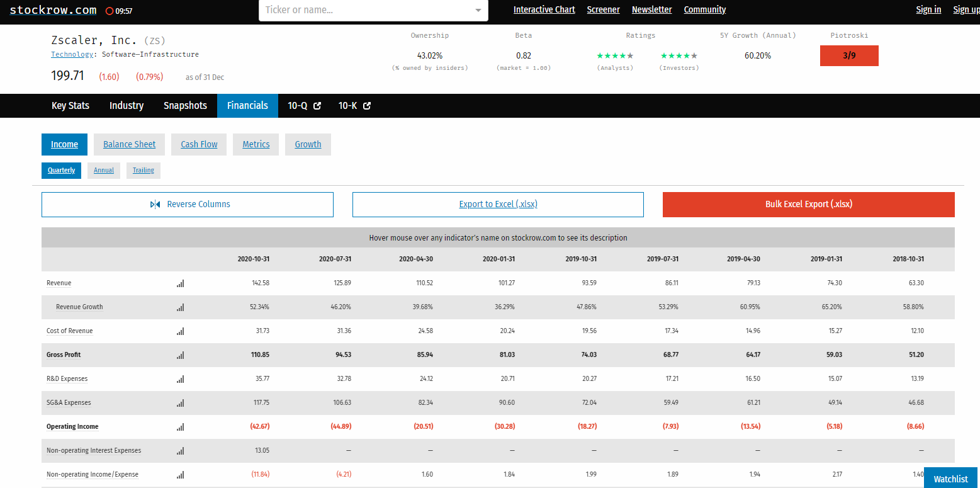Click the 5Y Growth value 60.20%

point(758,55)
